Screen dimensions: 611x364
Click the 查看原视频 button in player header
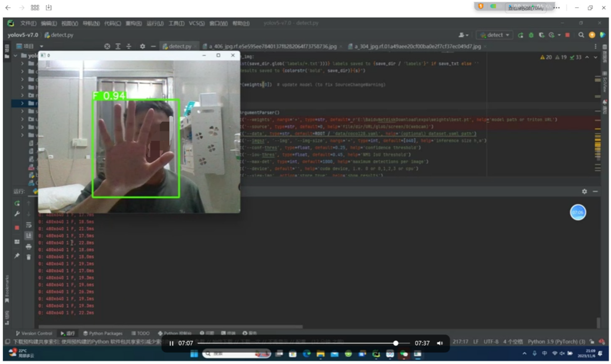click(x=526, y=8)
